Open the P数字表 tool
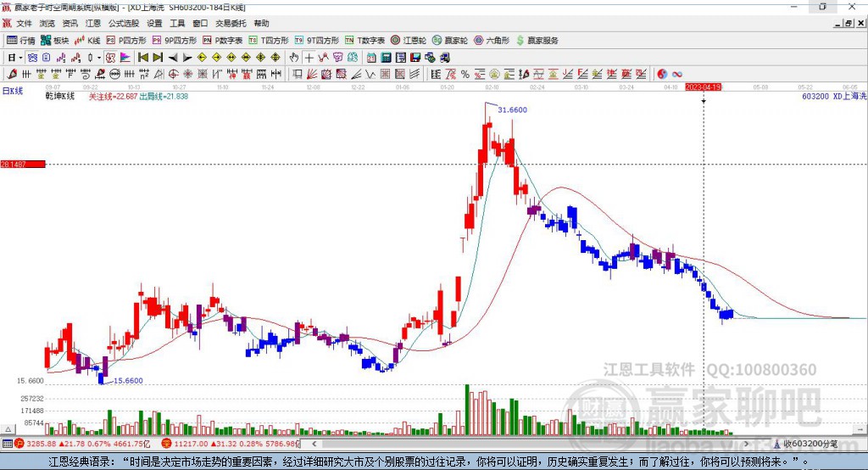 click(223, 41)
